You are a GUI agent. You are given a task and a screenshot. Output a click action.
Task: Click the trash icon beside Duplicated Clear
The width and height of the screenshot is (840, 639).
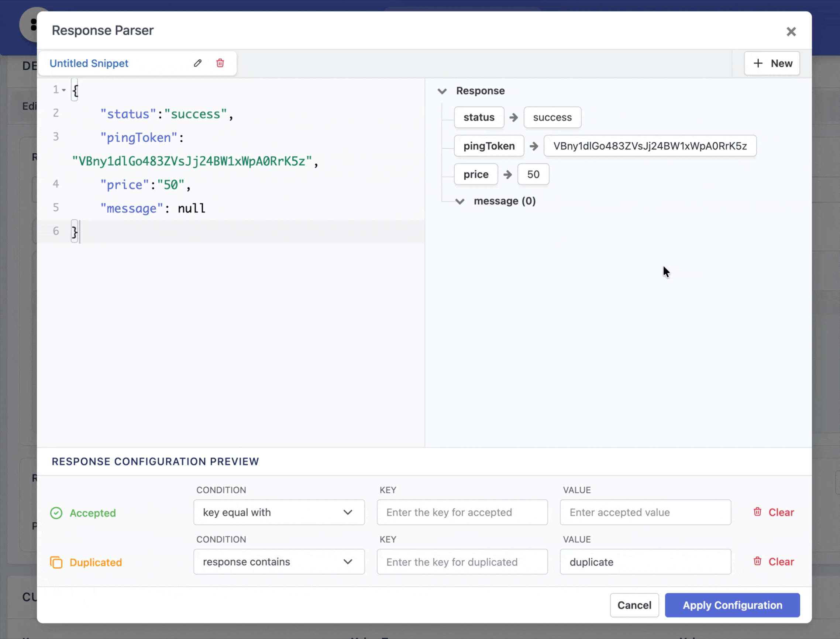757,562
